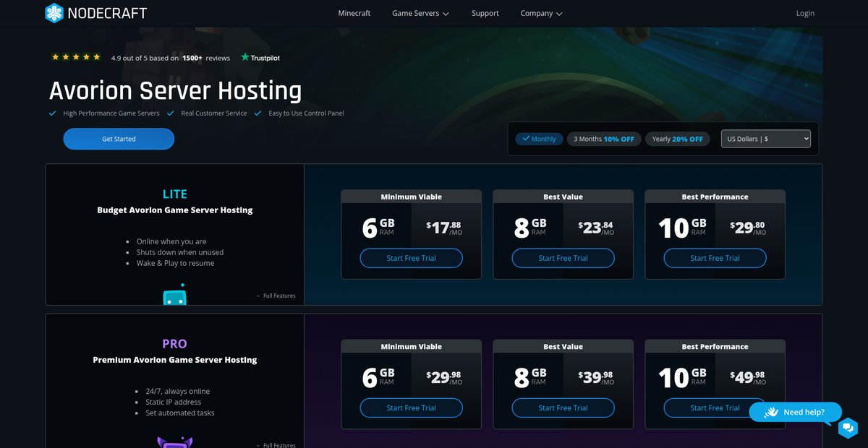Viewport: 868px width, 448px height.
Task: Select Monthly billing option
Action: click(x=540, y=139)
